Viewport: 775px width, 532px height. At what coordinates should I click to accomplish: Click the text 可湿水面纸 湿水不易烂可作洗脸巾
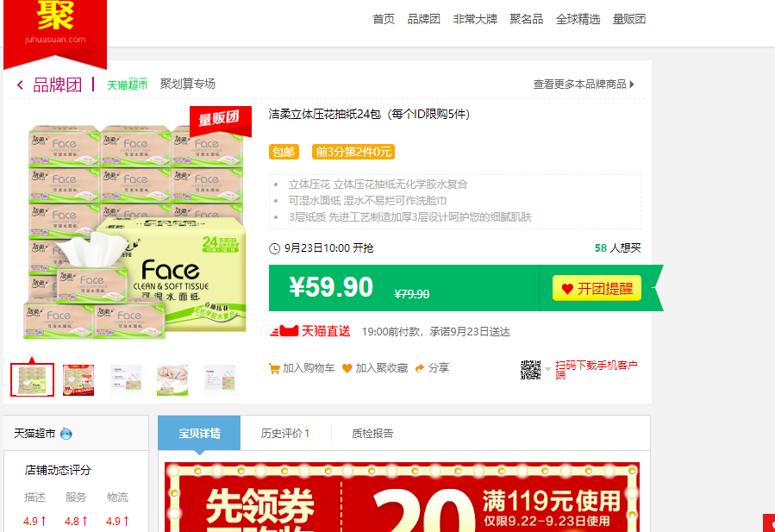coord(368,201)
